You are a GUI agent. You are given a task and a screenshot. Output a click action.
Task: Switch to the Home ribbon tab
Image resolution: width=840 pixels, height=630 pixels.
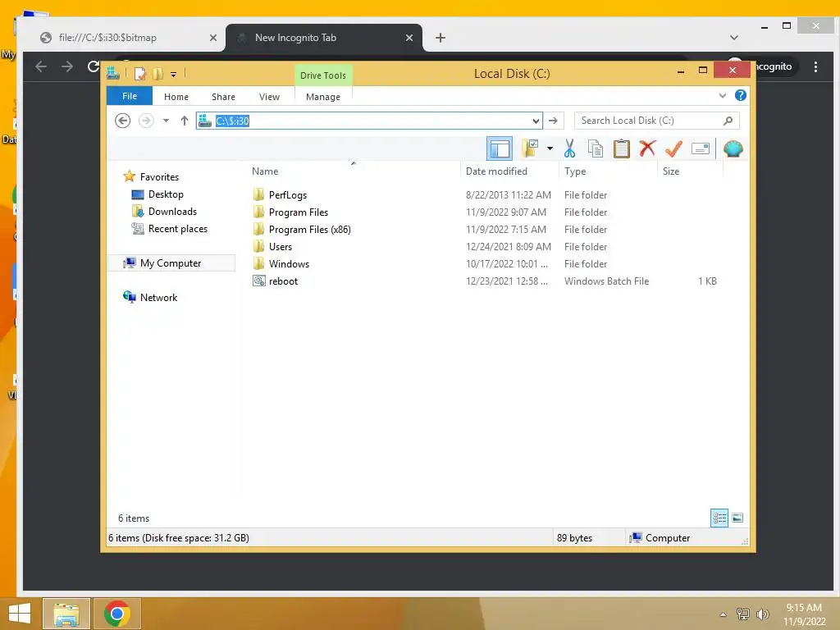click(x=176, y=97)
